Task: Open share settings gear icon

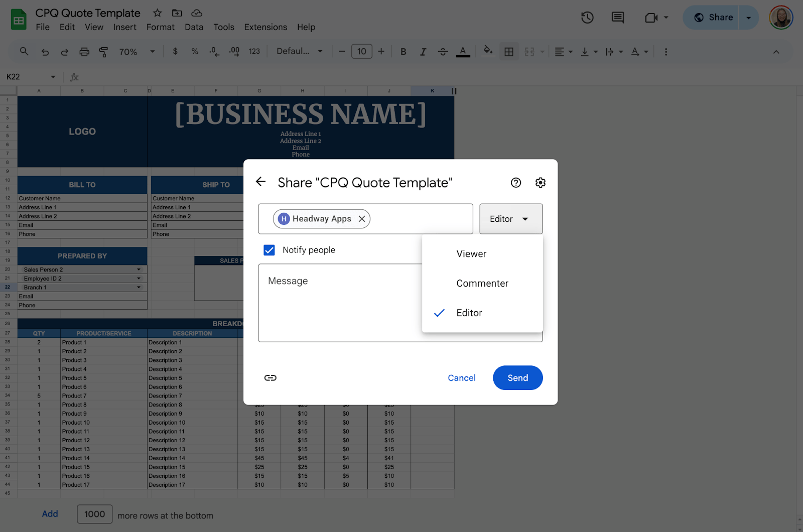Action: pyautogui.click(x=540, y=183)
